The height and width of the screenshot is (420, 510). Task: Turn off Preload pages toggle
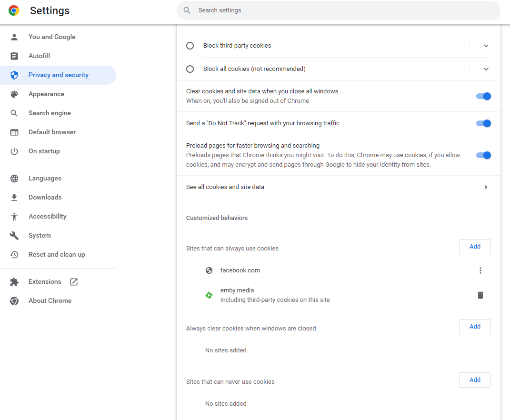(483, 155)
